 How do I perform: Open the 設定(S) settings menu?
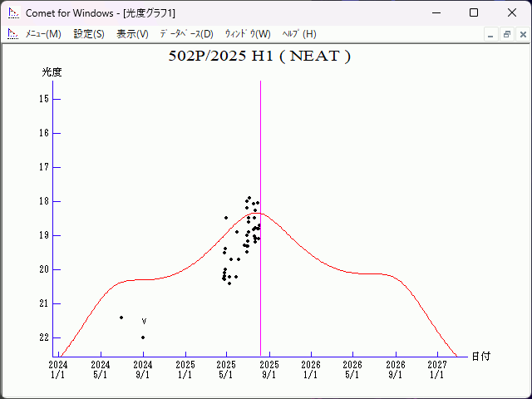click(x=89, y=34)
